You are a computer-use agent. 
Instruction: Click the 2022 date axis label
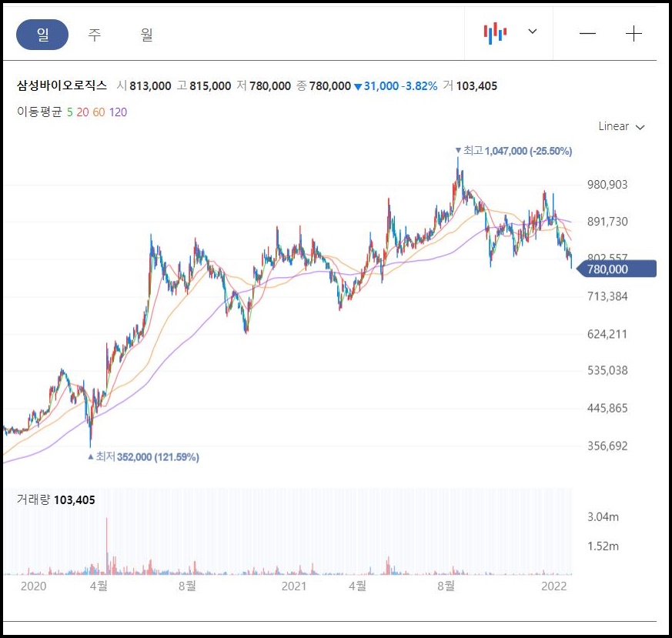pos(553,586)
